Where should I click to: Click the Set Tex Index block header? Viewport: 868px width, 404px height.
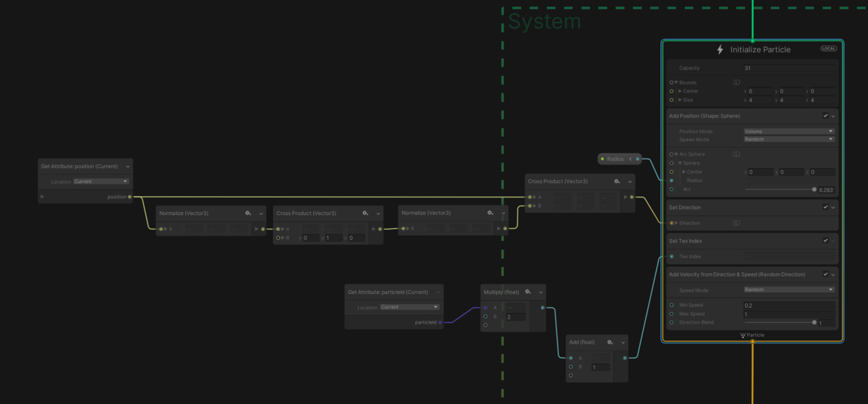[x=684, y=240]
